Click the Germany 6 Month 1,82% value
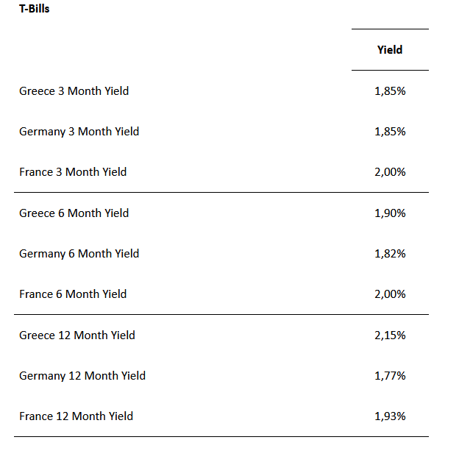 pyautogui.click(x=390, y=254)
